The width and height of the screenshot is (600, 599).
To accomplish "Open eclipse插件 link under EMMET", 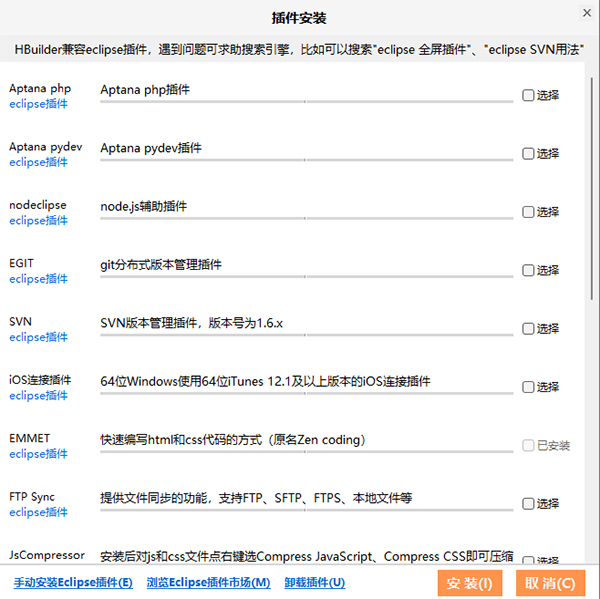I will click(38, 454).
